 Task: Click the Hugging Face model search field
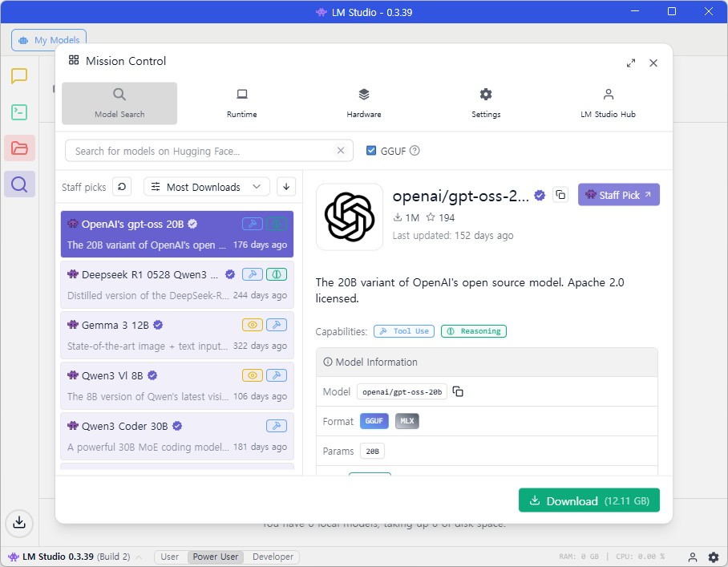pyautogui.click(x=200, y=151)
